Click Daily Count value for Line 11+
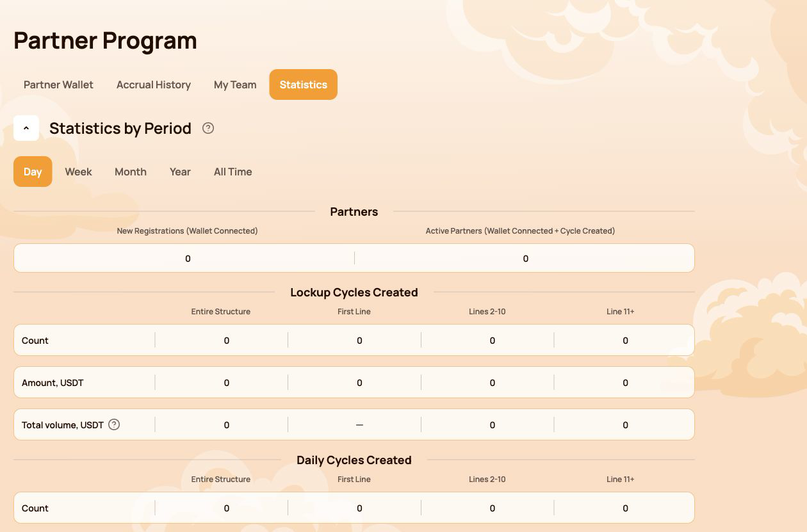 [x=626, y=508]
